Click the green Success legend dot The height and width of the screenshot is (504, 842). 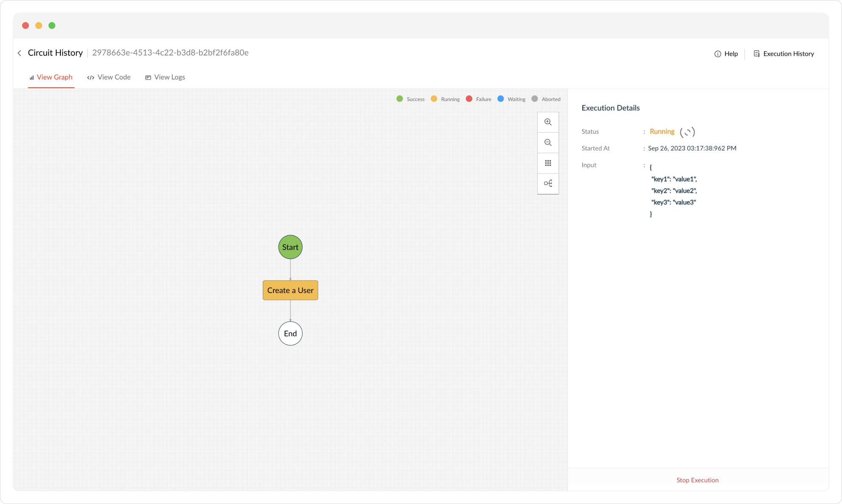tap(399, 99)
